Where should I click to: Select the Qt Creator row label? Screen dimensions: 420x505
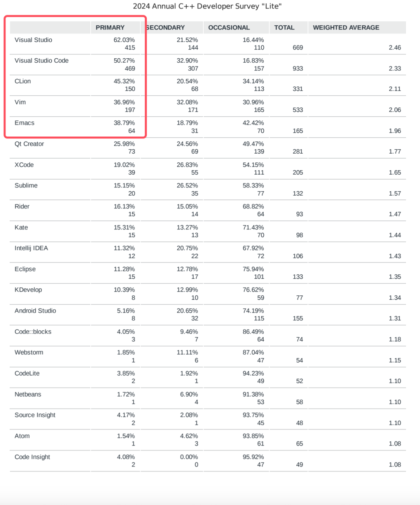29,144
